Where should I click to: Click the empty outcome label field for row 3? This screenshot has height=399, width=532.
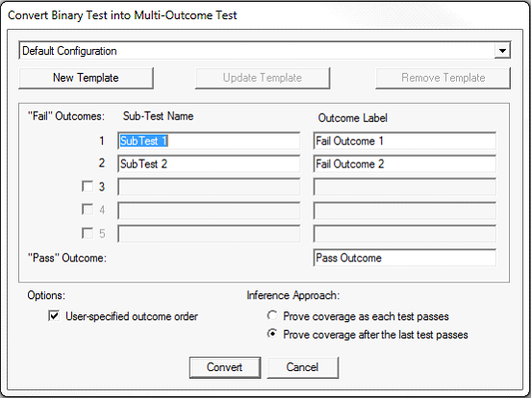coord(404,187)
